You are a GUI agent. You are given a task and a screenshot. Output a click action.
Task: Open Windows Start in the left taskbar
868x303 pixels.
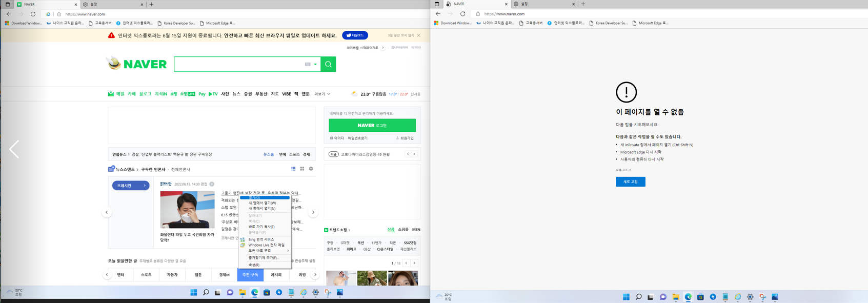pyautogui.click(x=193, y=293)
